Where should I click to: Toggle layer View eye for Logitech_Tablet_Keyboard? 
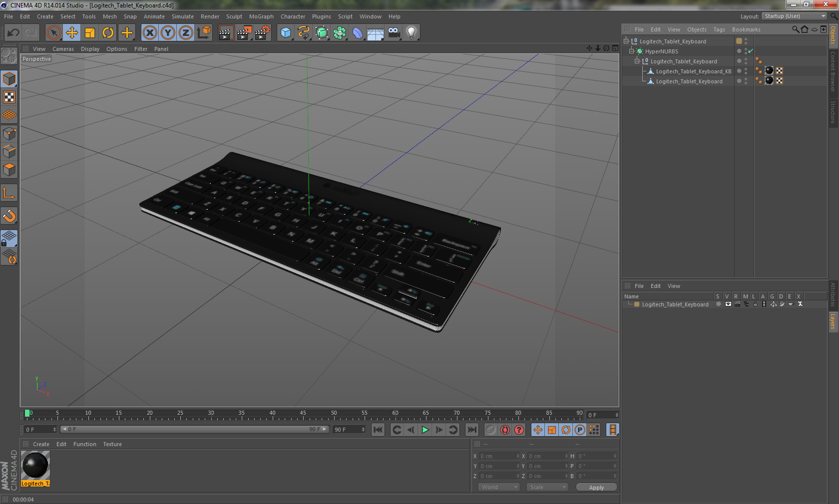(728, 304)
